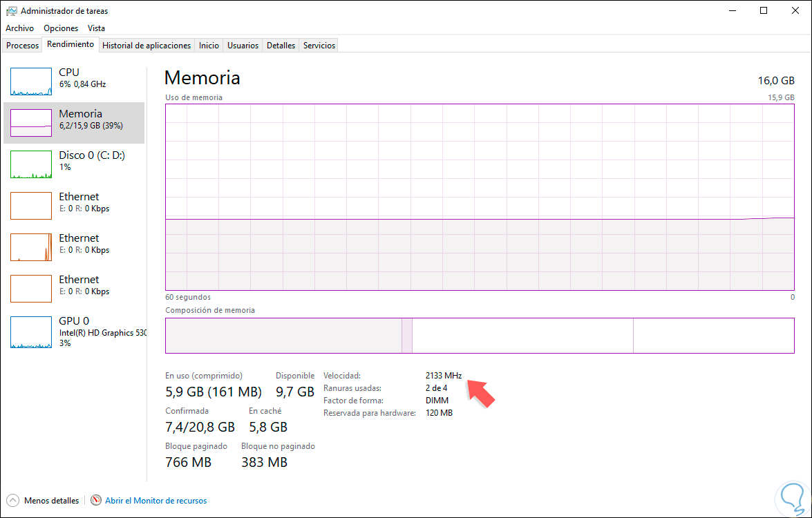812x518 pixels.
Task: Click the Administrador de tareas title icon
Action: (x=11, y=11)
